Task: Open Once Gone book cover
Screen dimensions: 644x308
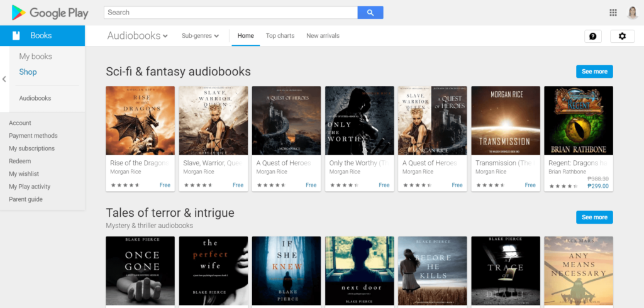Action: 140,271
